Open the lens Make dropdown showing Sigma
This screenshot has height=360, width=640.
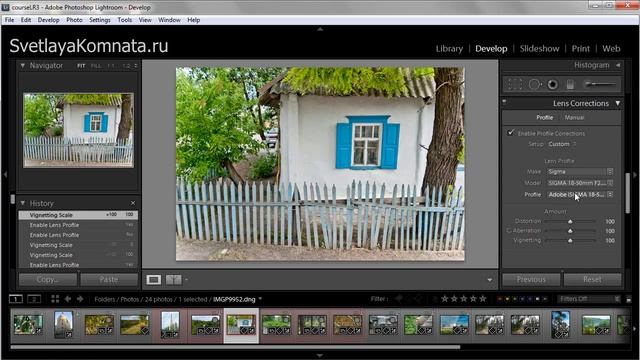coord(580,172)
